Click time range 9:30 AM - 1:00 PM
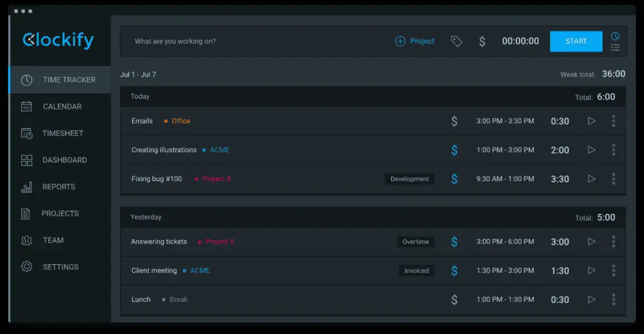 click(x=505, y=179)
